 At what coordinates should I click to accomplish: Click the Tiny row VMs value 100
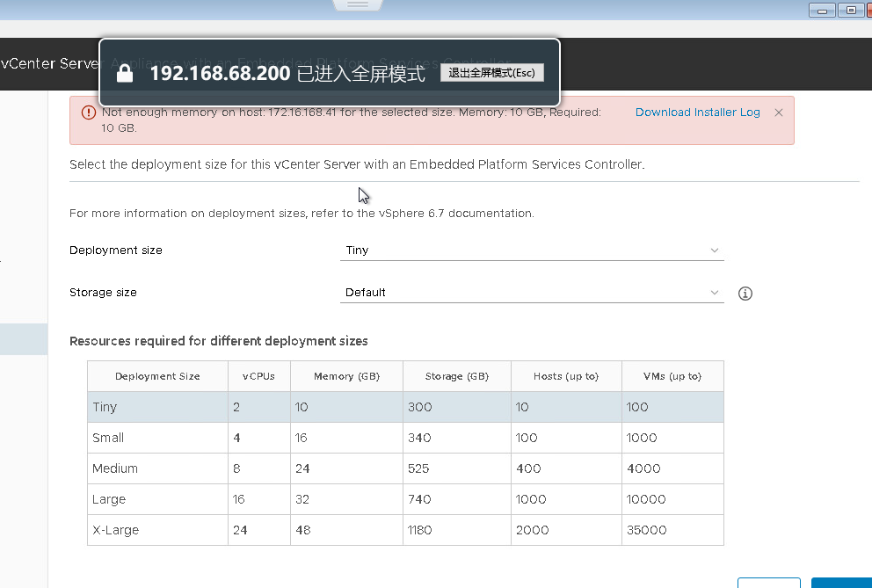tap(637, 407)
